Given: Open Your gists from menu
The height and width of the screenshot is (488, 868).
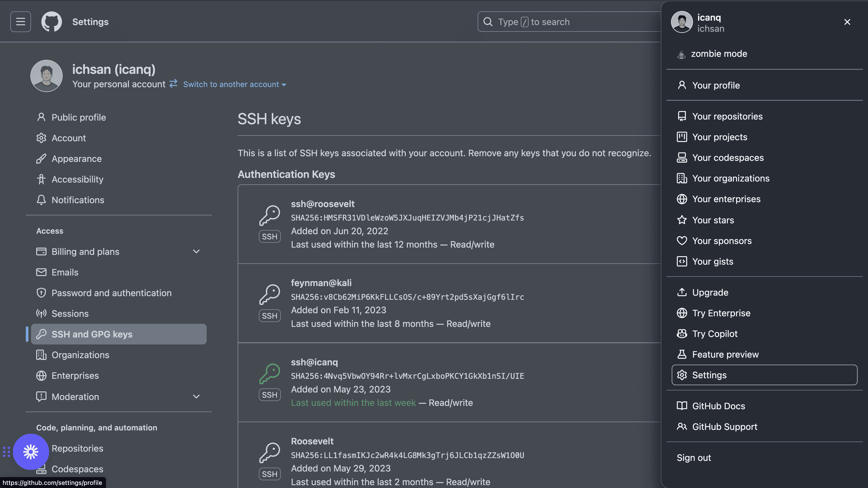Looking at the screenshot, I should (x=712, y=262).
